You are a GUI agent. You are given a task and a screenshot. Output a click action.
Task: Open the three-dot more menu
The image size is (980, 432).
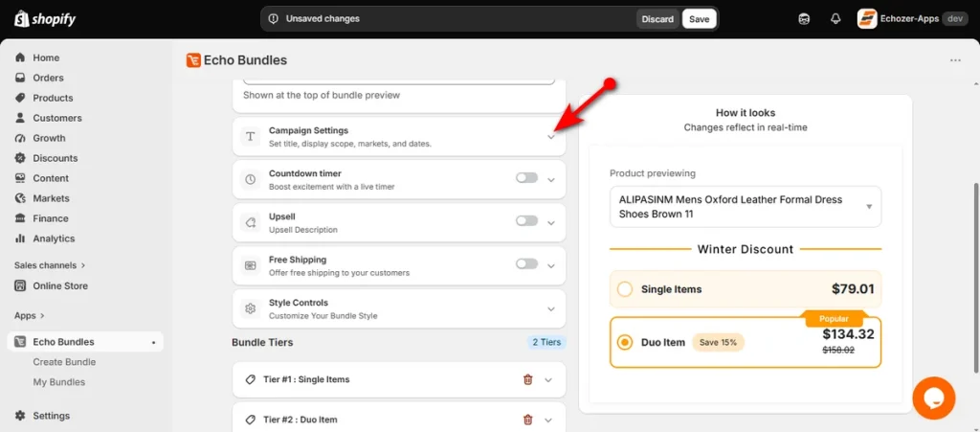coord(955,60)
